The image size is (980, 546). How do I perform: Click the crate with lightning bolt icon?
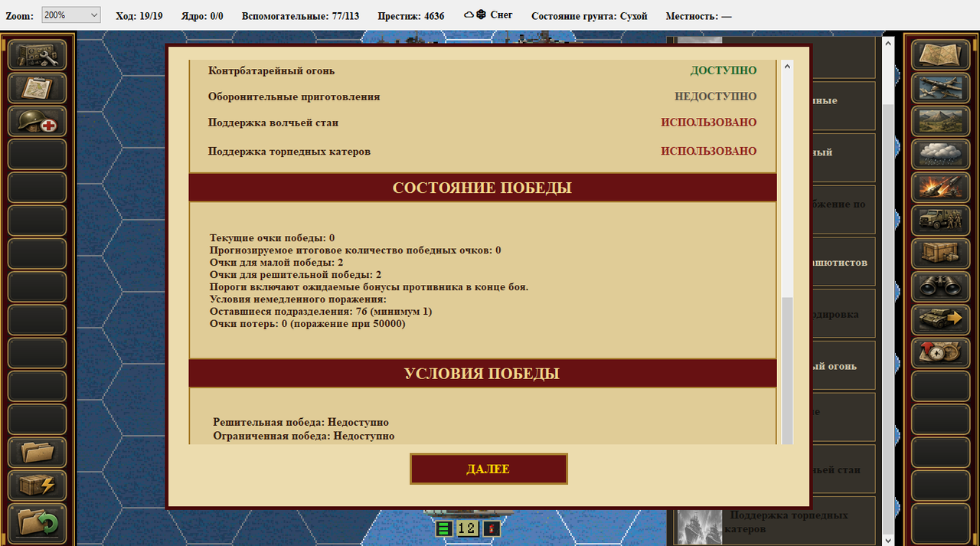[37, 485]
